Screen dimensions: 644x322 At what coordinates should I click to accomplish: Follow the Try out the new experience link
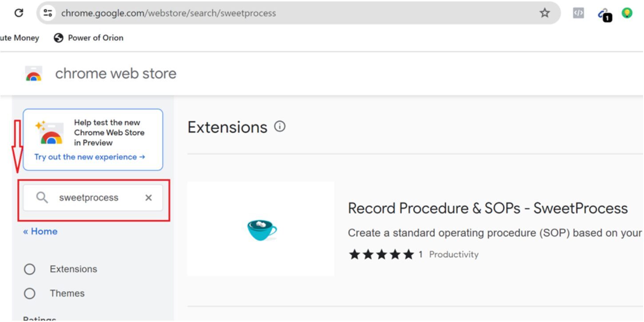pyautogui.click(x=90, y=157)
